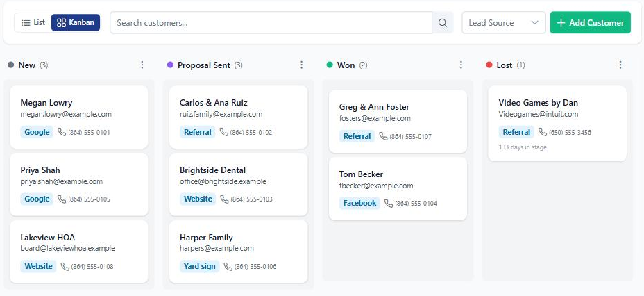
Task: Open the Greg & Ann Foster card
Action: 398,122
